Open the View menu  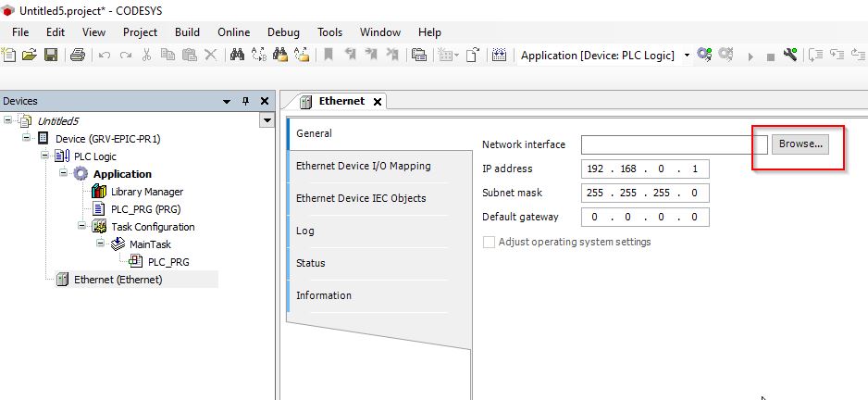(x=93, y=32)
